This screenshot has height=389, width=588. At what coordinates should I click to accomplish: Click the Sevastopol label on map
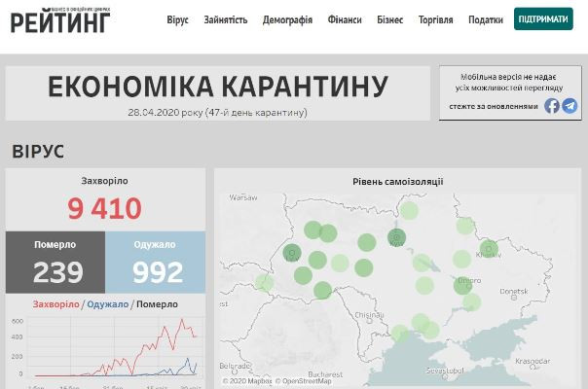tap(445, 371)
